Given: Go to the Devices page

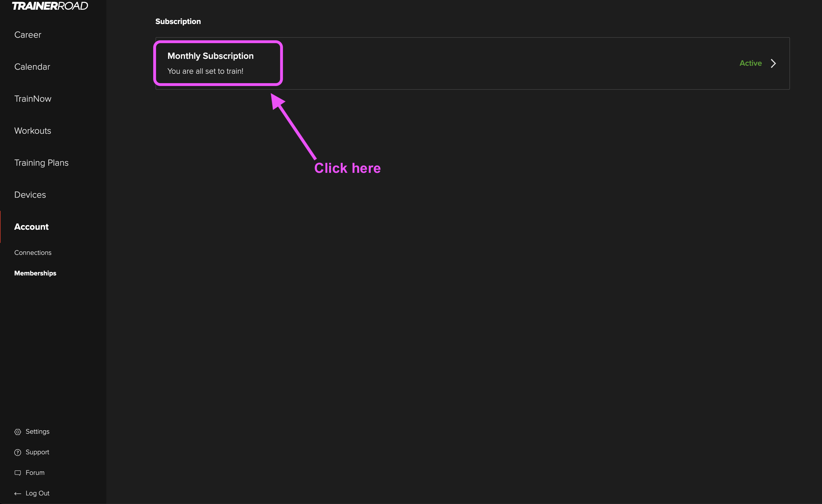Looking at the screenshot, I should tap(30, 195).
